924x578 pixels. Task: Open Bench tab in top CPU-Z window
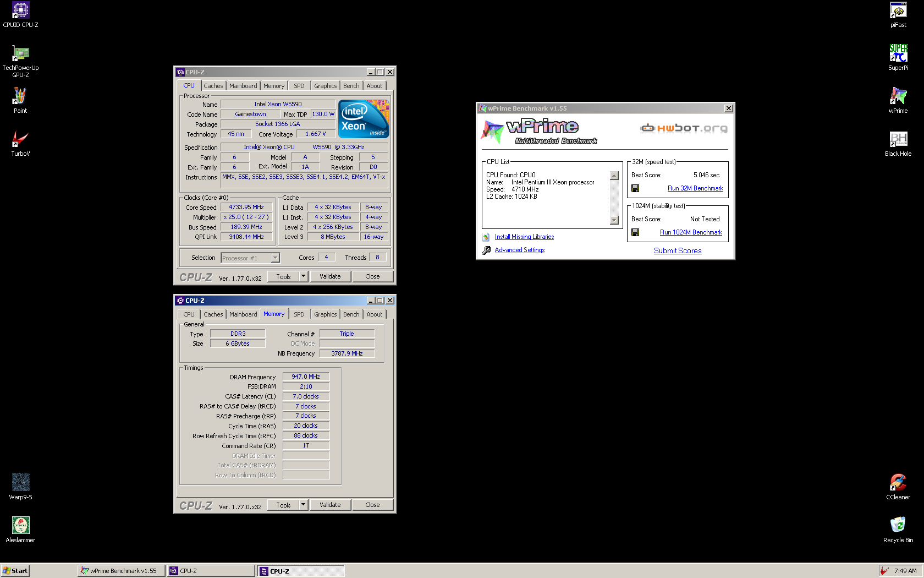pos(351,86)
